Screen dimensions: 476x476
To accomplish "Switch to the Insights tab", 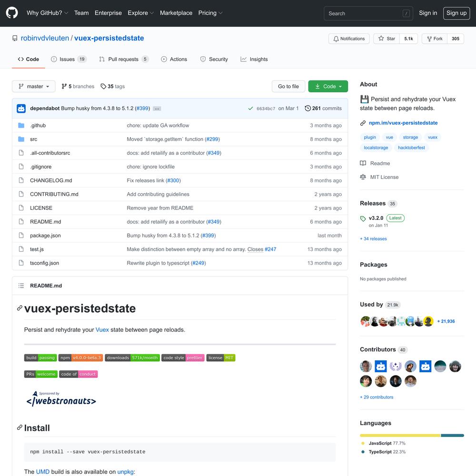I will pyautogui.click(x=254, y=59).
